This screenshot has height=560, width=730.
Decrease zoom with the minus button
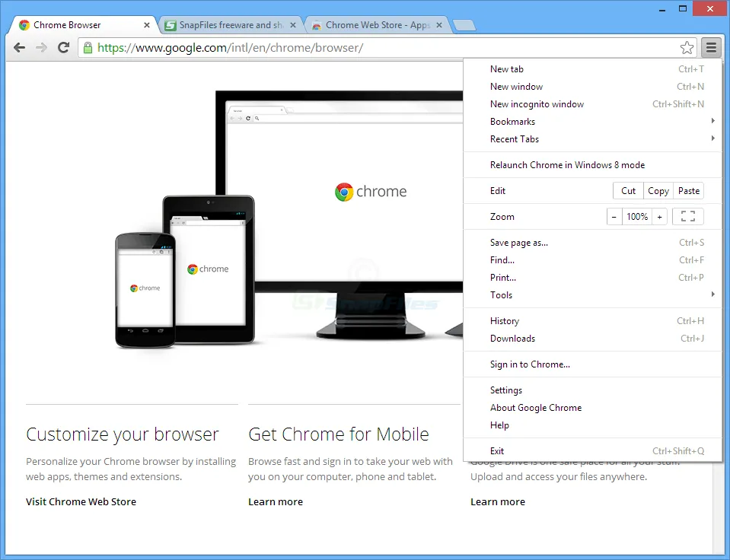point(614,216)
